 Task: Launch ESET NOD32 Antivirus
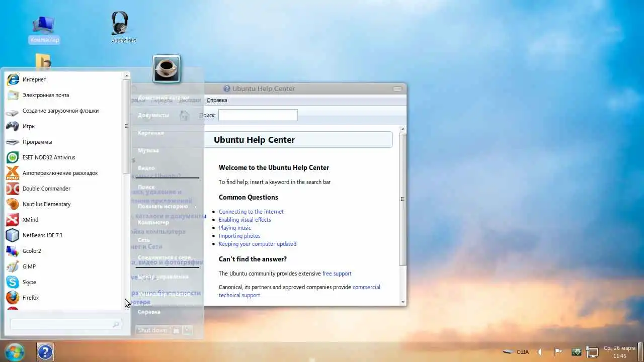64,157
